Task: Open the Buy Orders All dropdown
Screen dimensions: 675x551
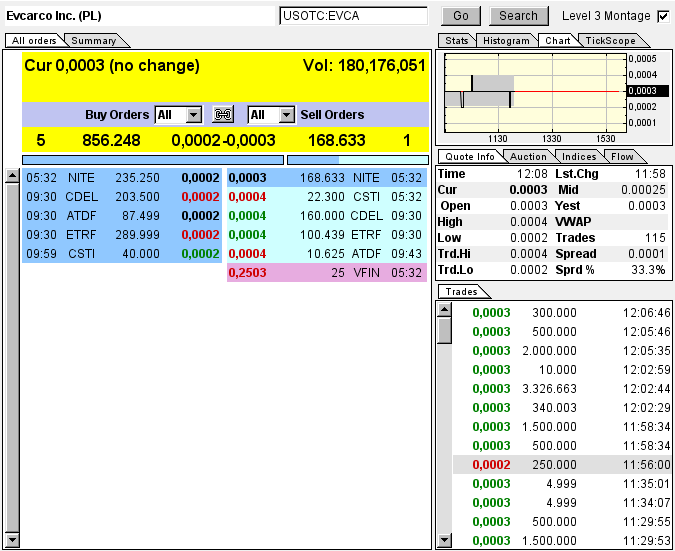Action: coord(179,115)
